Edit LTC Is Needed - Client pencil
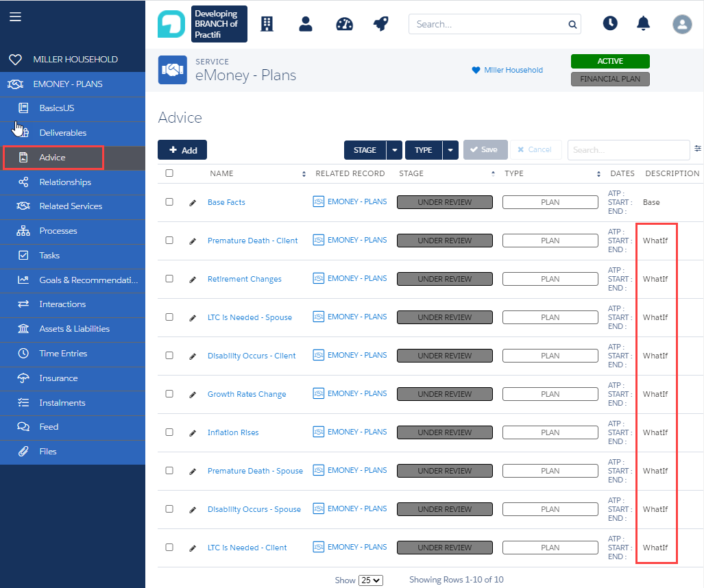This screenshot has height=588, width=704. pyautogui.click(x=193, y=548)
